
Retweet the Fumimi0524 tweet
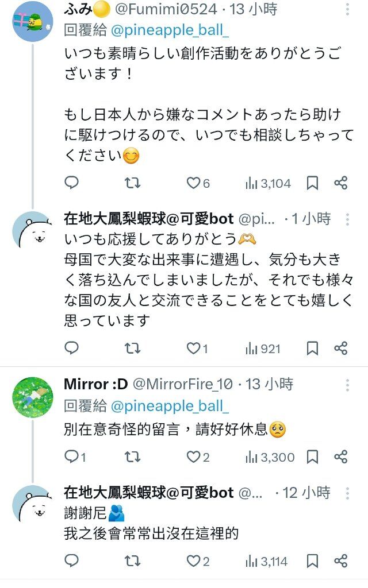click(132, 183)
